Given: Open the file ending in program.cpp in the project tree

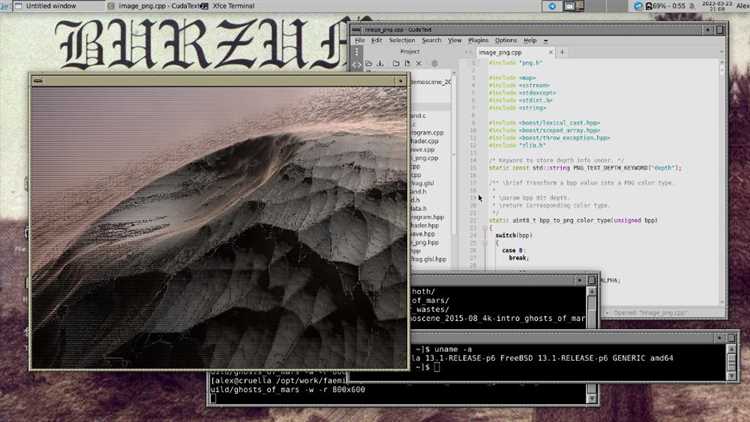Looking at the screenshot, I should [x=427, y=133].
